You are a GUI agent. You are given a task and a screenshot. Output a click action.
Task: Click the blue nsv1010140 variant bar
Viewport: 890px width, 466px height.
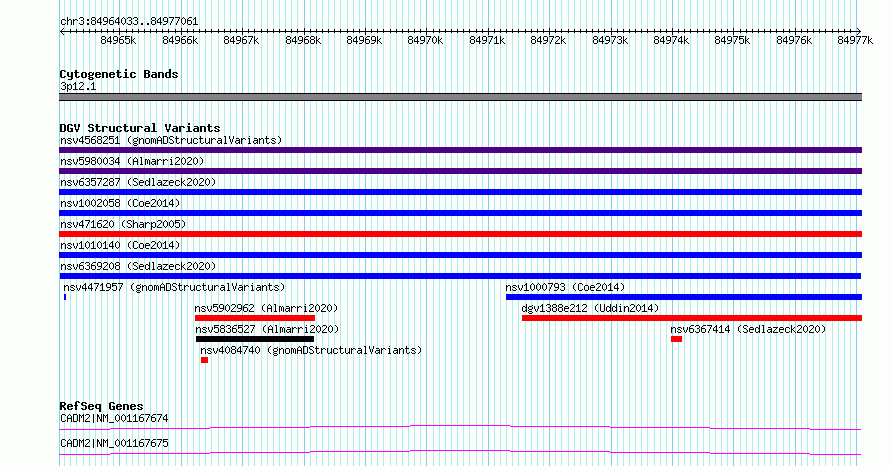(x=460, y=255)
